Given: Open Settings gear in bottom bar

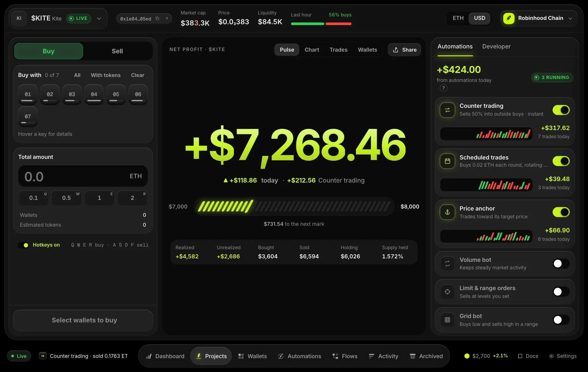Looking at the screenshot, I should point(563,356).
